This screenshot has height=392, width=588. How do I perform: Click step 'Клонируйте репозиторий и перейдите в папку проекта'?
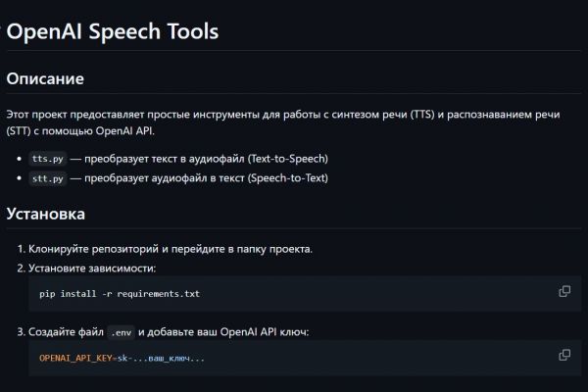coord(171,249)
